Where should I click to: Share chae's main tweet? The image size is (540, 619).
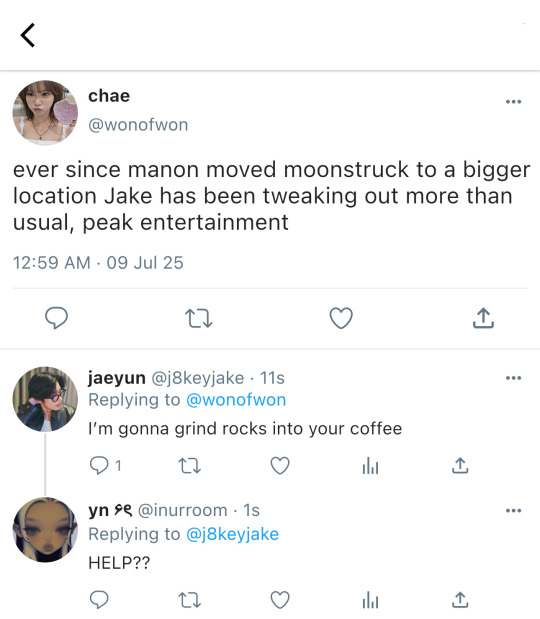[483, 318]
